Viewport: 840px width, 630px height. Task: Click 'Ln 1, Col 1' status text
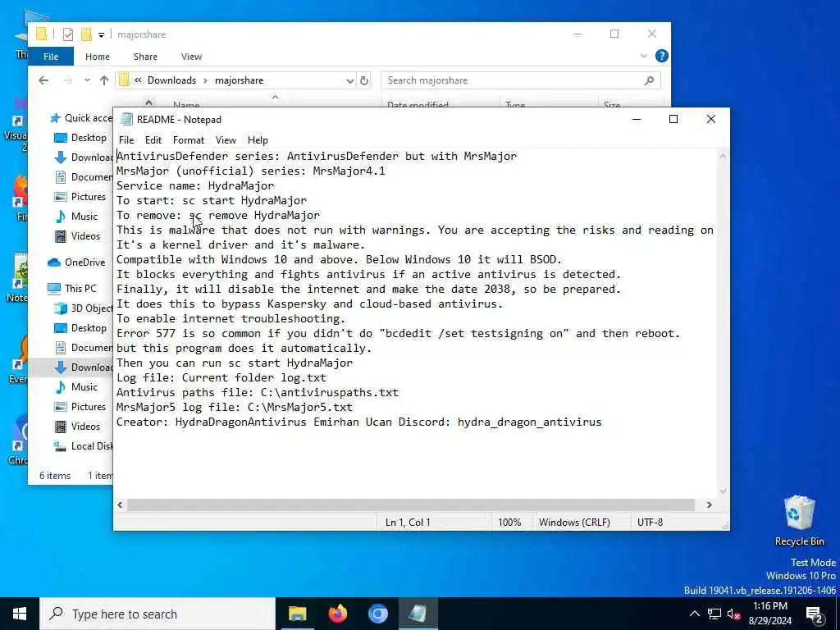408,522
